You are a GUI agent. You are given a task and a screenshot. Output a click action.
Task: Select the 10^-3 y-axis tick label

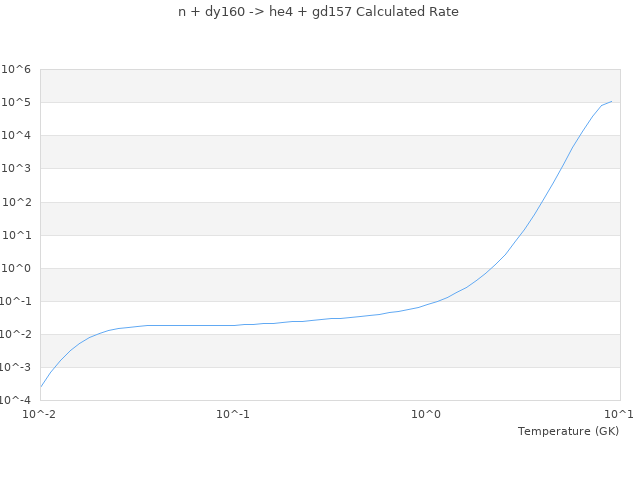pos(16,367)
